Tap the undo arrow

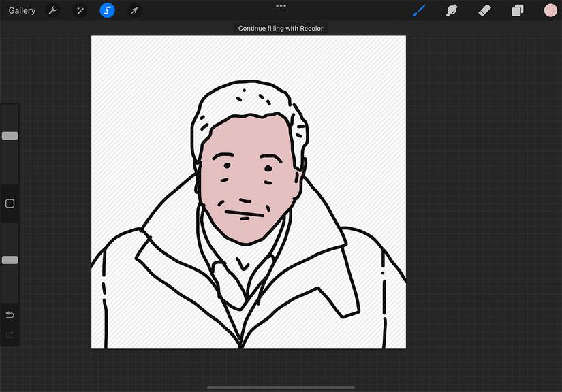10,315
